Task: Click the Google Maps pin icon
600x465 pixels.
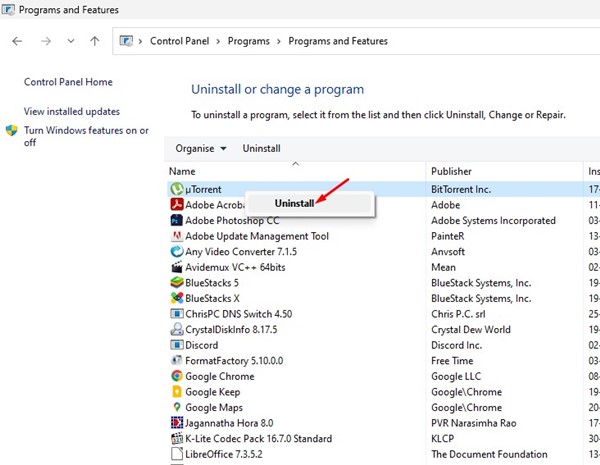Action: [x=177, y=407]
